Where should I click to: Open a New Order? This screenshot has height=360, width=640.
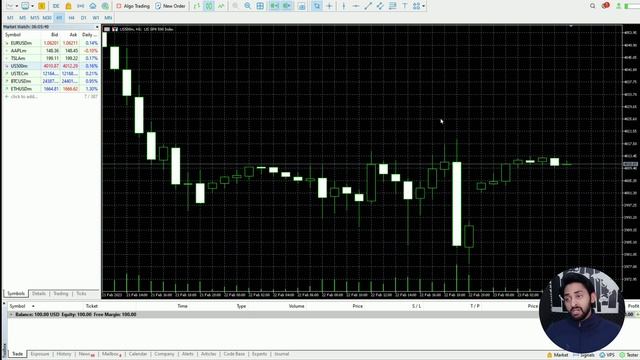point(170,6)
